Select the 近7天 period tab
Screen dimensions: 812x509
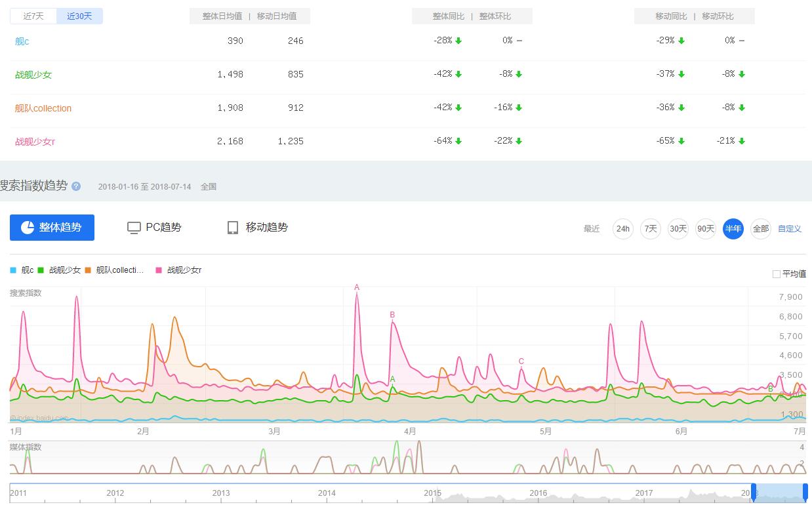coord(33,16)
